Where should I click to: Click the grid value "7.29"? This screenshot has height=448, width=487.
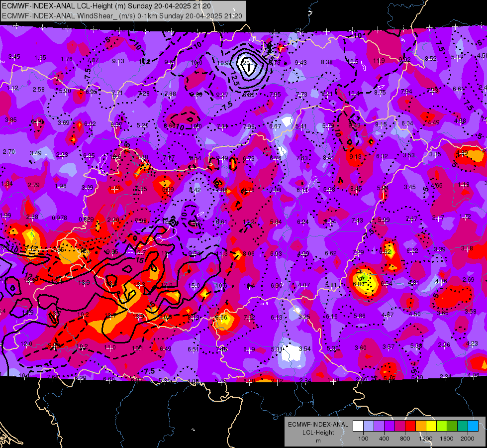(x=358, y=252)
